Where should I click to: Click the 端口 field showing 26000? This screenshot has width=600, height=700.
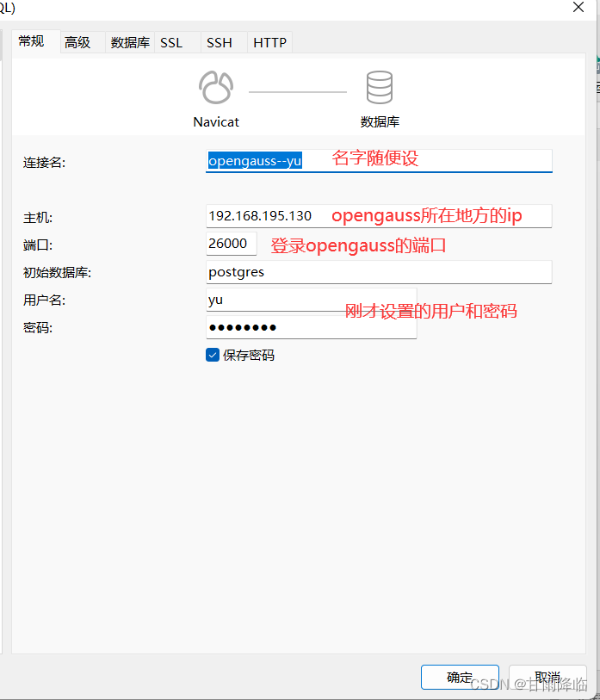pos(232,244)
